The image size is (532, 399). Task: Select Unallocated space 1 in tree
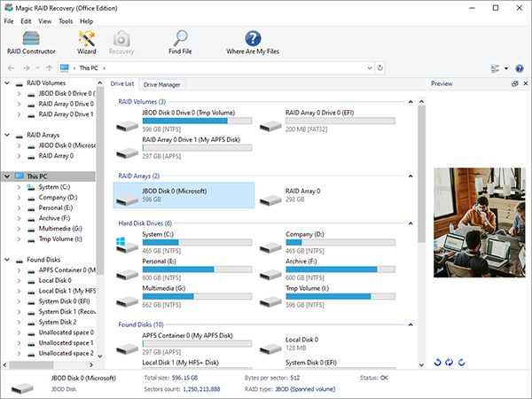(66, 343)
